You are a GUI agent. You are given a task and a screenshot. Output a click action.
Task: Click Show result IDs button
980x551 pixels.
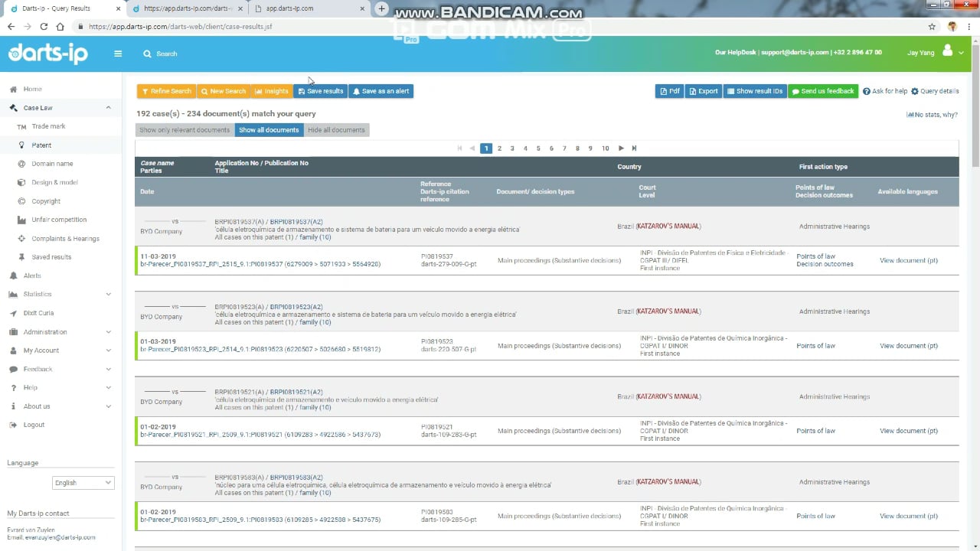coord(755,91)
